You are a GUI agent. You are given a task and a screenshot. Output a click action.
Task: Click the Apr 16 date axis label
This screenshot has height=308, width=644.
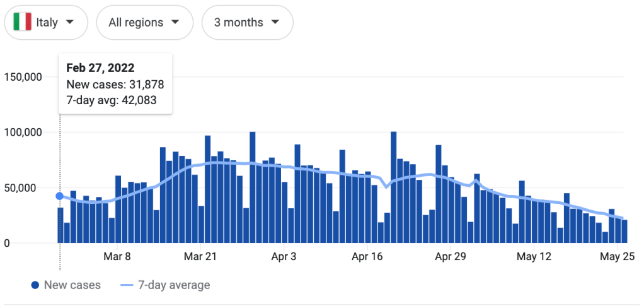click(367, 256)
